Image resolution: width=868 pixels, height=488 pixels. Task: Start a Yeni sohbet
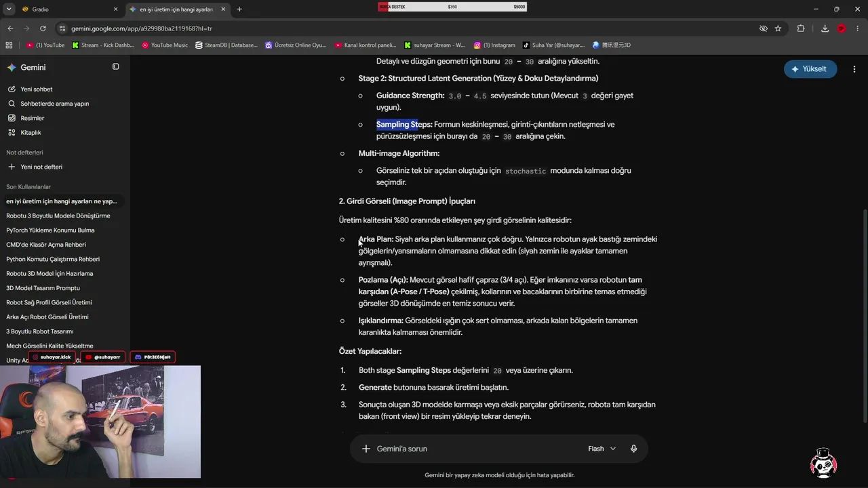click(x=36, y=89)
